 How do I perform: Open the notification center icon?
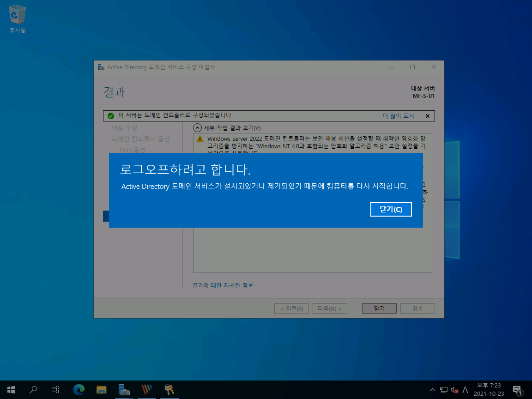tap(517, 390)
